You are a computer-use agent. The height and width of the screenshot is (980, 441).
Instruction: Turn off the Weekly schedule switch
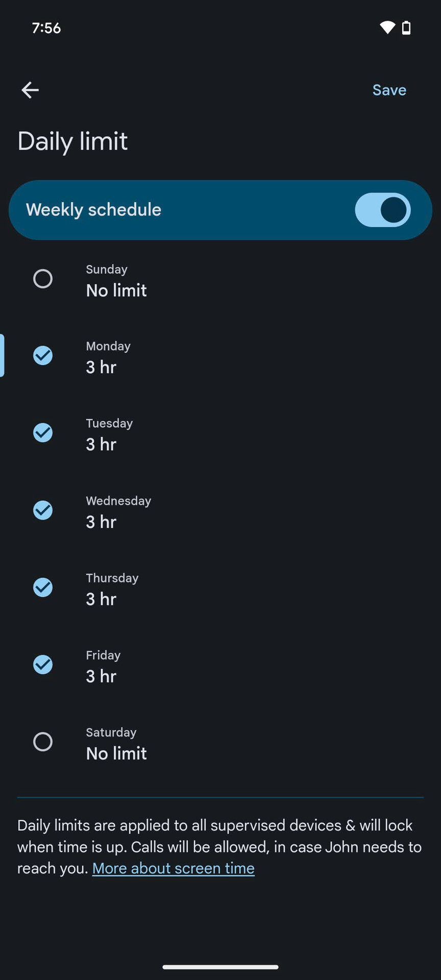382,210
